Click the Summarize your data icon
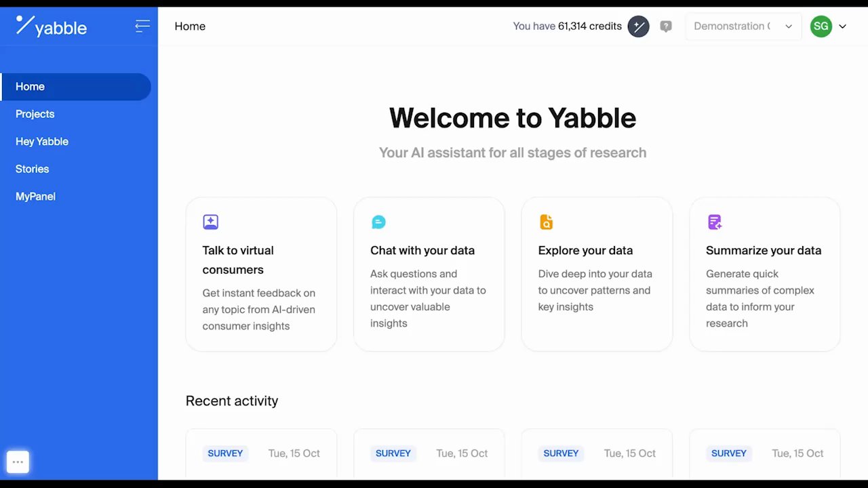The image size is (868, 488). 714,222
